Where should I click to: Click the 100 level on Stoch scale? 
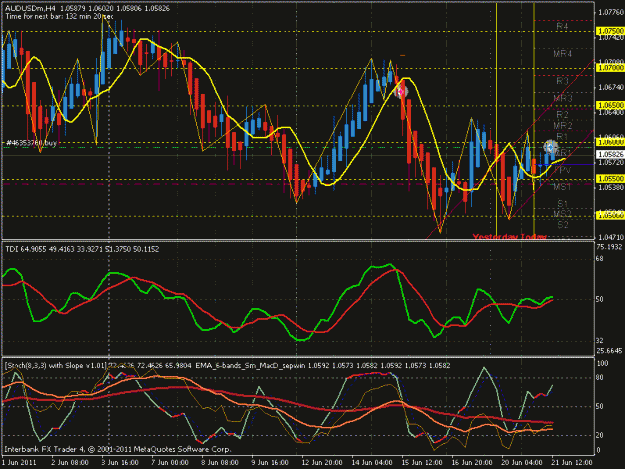[602, 363]
